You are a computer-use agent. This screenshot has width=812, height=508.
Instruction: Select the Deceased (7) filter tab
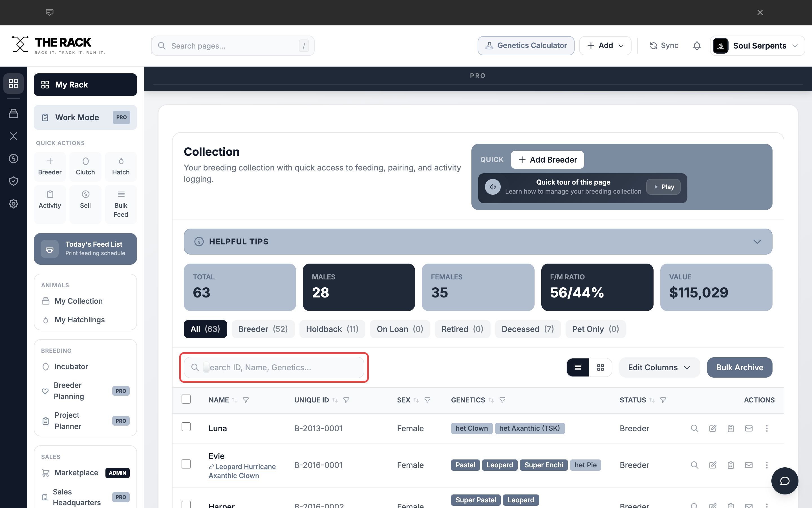[528, 329]
